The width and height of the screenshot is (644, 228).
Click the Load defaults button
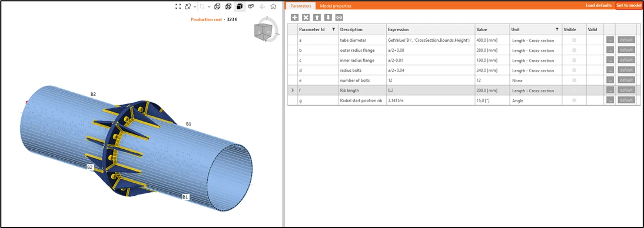point(599,5)
